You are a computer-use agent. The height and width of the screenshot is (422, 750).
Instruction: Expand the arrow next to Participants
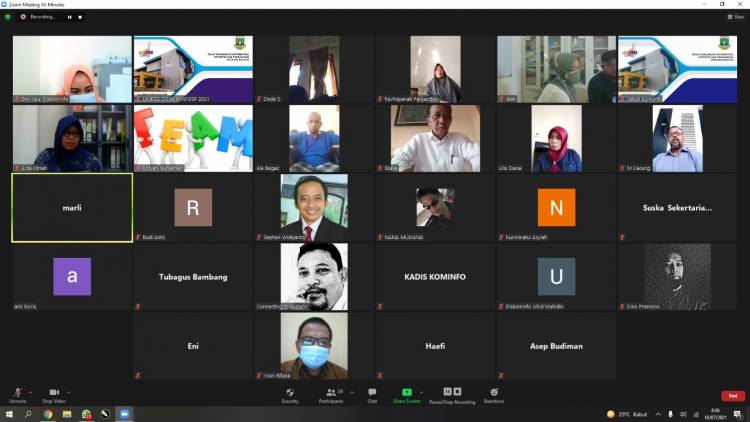[352, 392]
